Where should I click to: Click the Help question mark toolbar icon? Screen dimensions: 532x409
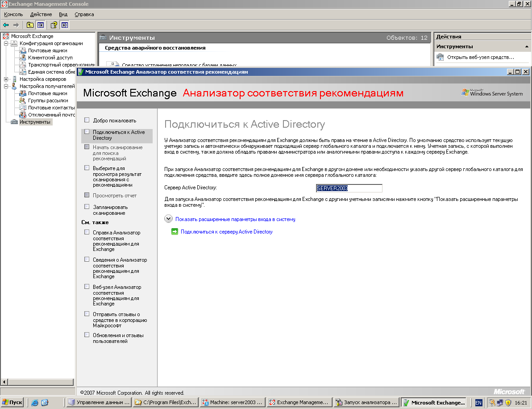coord(54,25)
